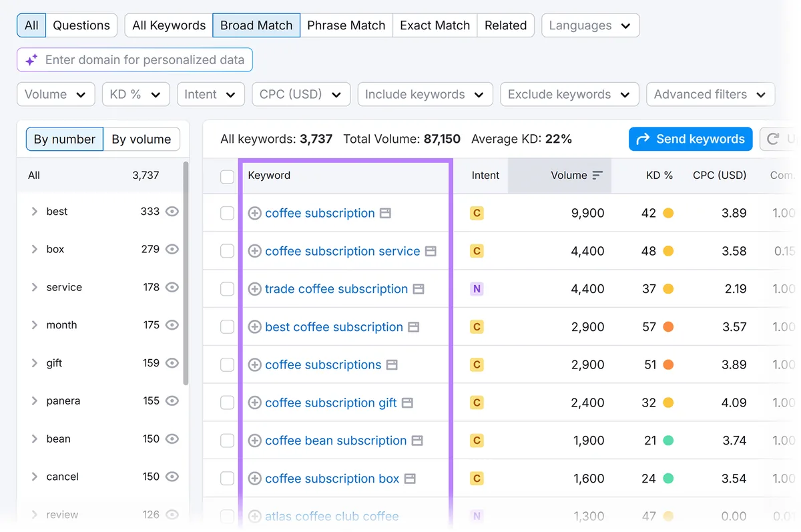Switch grouping to By volume
Screen dimensions: 801x532
pyautogui.click(x=142, y=140)
